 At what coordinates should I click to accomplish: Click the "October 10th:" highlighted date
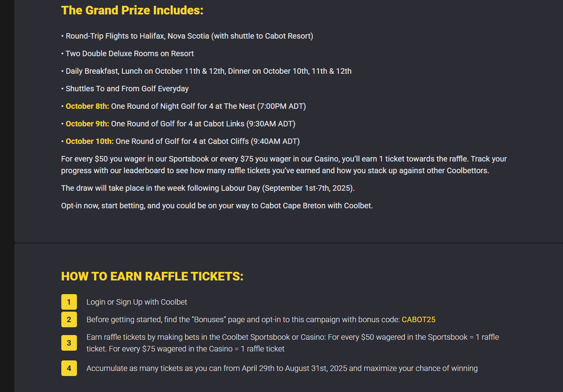(90, 141)
